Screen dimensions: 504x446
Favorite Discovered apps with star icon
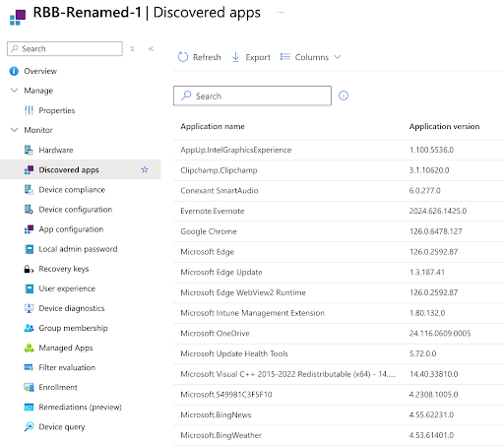click(145, 169)
